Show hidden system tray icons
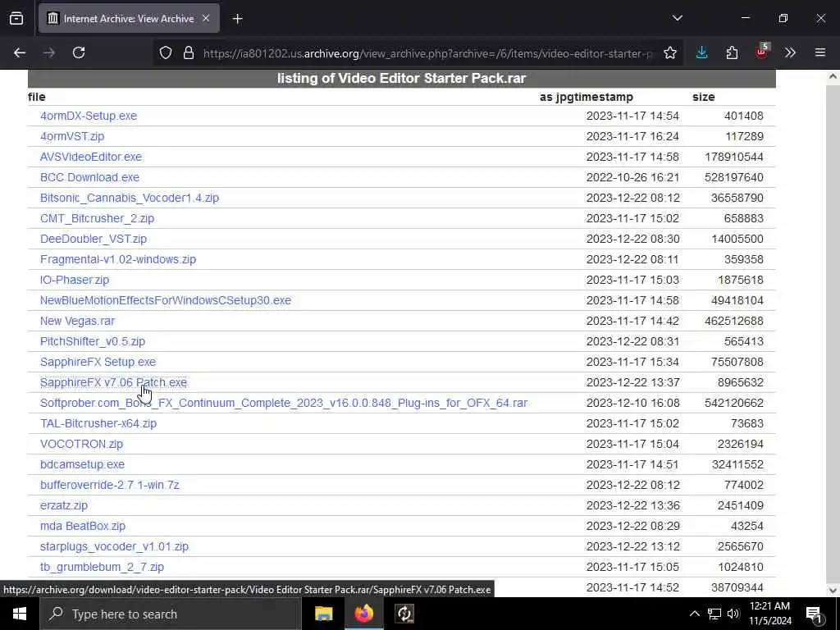The width and height of the screenshot is (840, 630). click(x=694, y=614)
